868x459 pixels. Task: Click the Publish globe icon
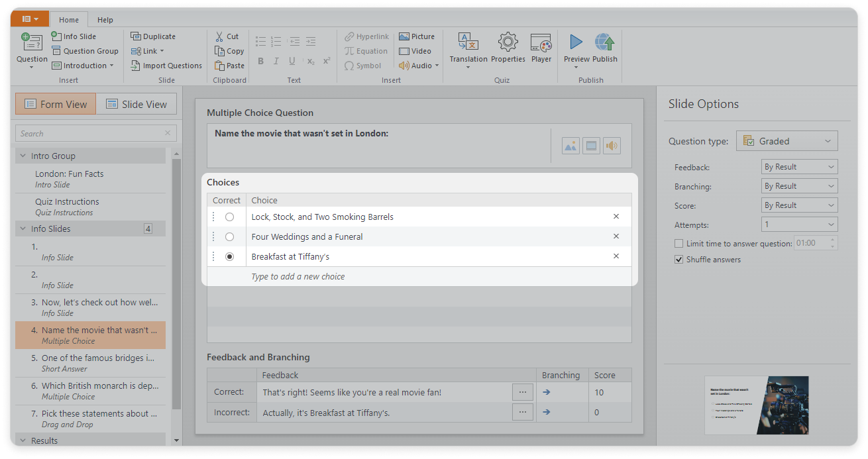(x=604, y=44)
